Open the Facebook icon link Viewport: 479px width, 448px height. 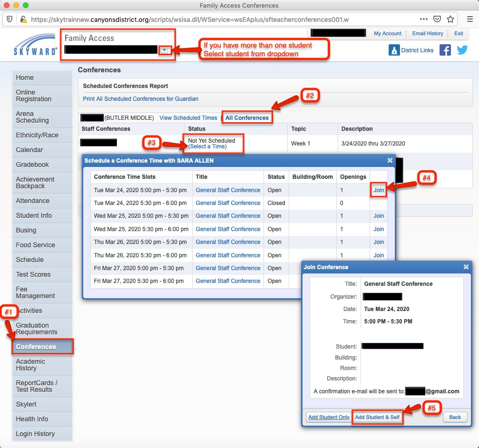[x=445, y=50]
